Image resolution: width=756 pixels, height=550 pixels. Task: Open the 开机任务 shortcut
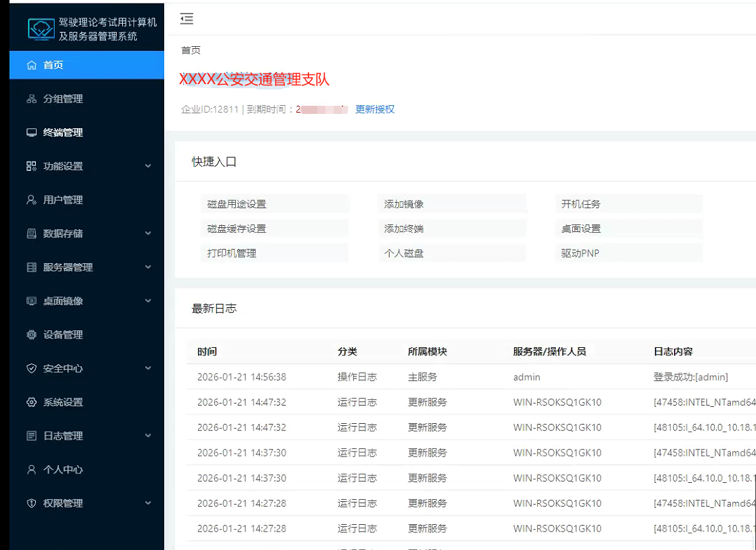pyautogui.click(x=629, y=204)
